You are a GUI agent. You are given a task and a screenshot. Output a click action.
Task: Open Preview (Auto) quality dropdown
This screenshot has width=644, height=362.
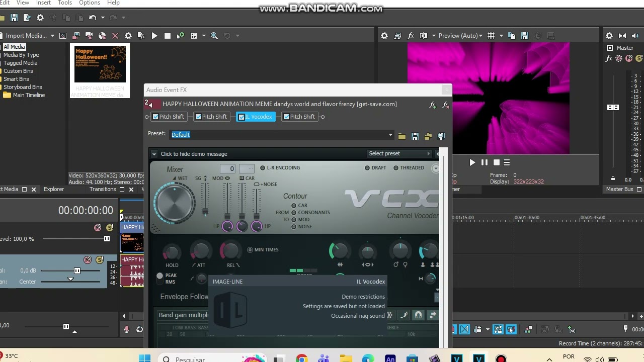pos(460,36)
